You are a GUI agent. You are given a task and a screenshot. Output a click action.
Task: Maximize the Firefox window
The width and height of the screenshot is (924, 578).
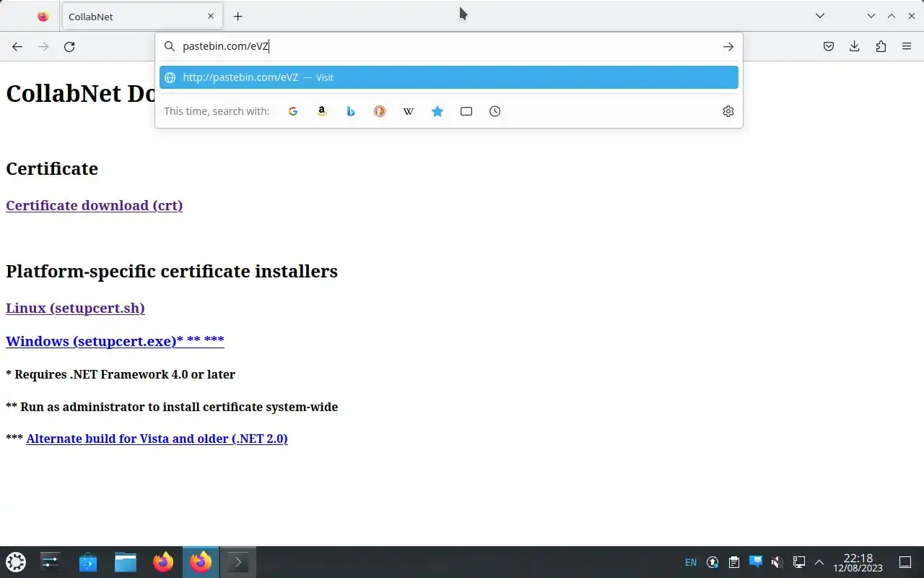click(x=891, y=16)
